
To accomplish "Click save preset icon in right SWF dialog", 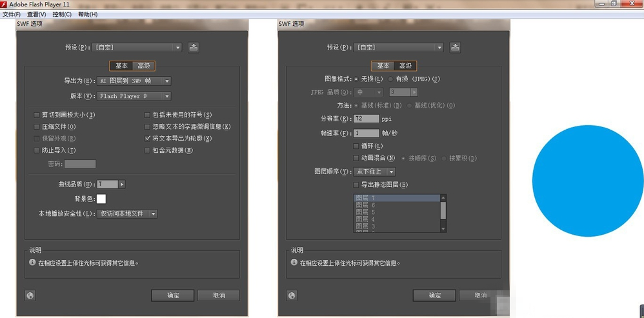I will 455,47.
